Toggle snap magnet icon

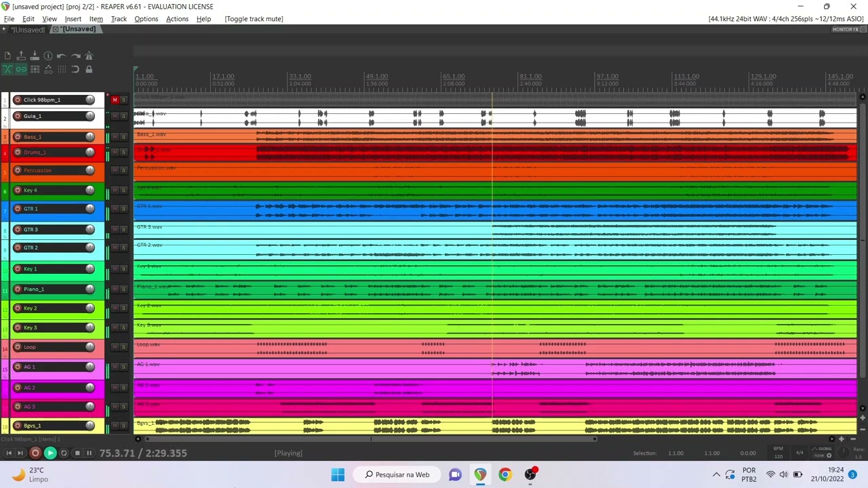pyautogui.click(x=75, y=69)
